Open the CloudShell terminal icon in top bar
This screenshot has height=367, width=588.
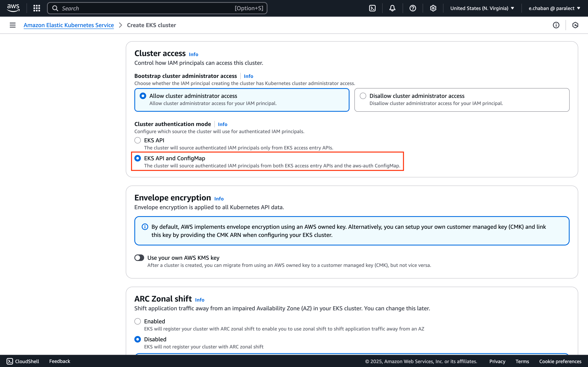372,8
